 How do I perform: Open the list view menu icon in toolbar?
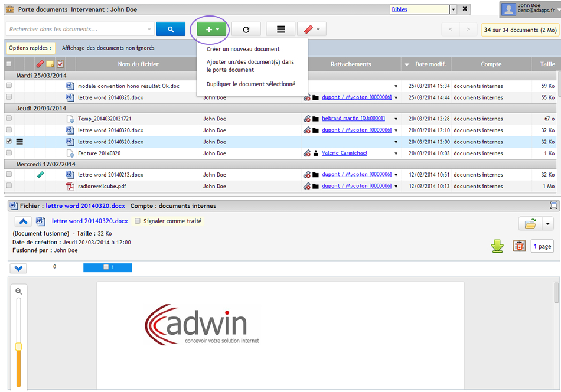click(281, 30)
